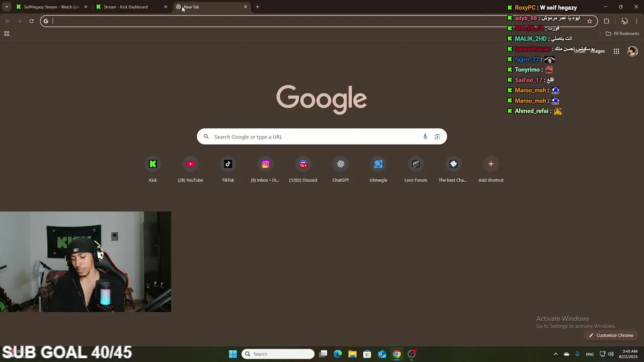Open Outlook from taskbar
This screenshot has width=644, height=362.
382,354
